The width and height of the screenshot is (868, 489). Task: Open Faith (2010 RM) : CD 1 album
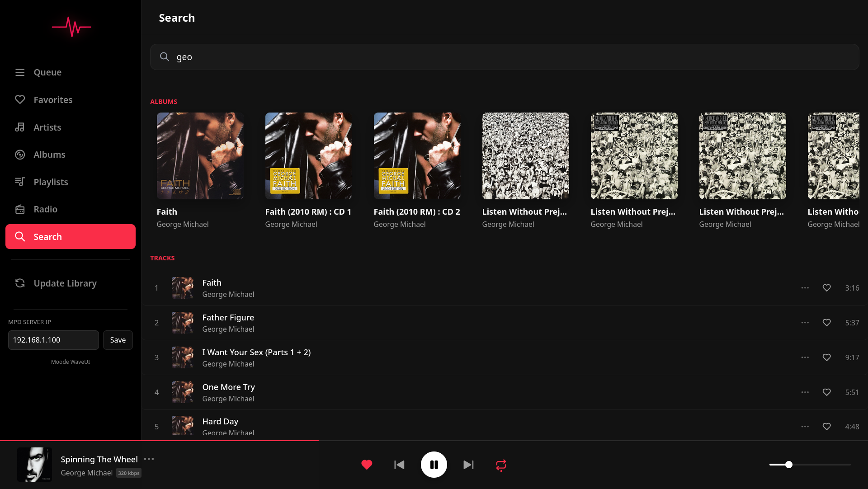pos(308,156)
